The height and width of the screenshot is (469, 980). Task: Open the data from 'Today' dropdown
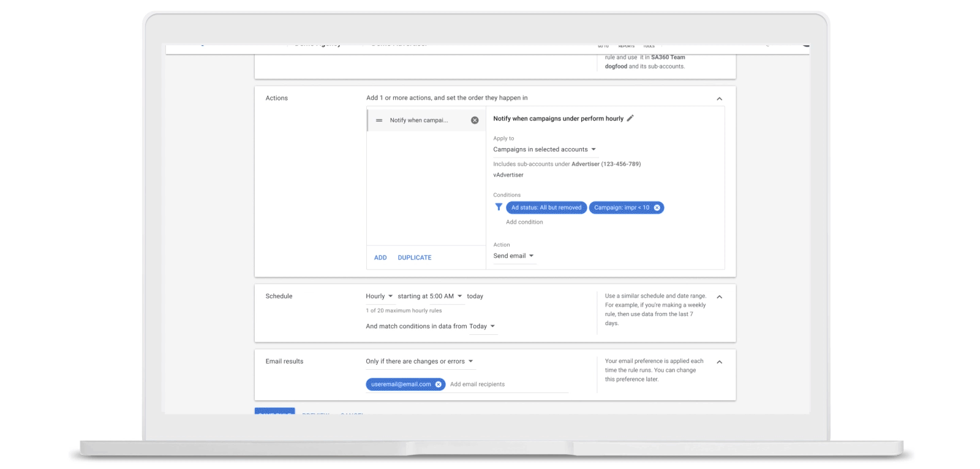[482, 326]
